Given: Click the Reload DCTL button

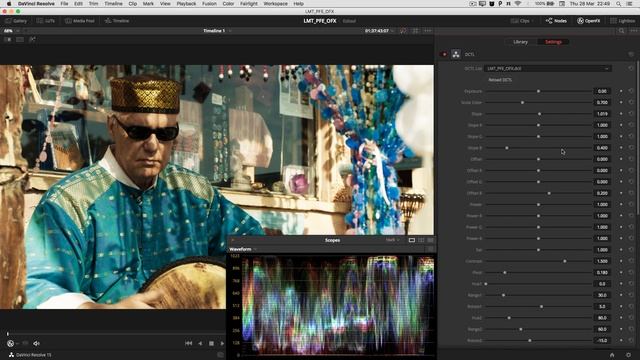Looking at the screenshot, I should (500, 80).
